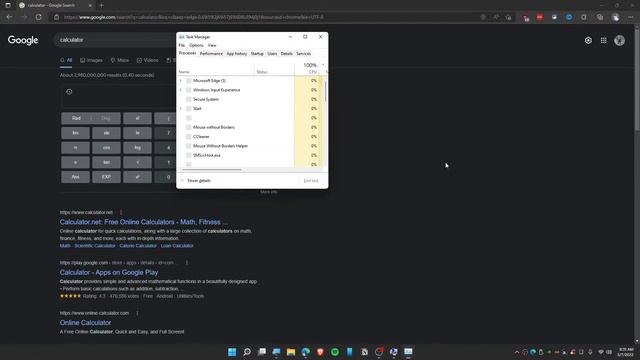Viewport: 640px width, 360px height.
Task: Select the Videos search tab
Action: click(x=147, y=60)
